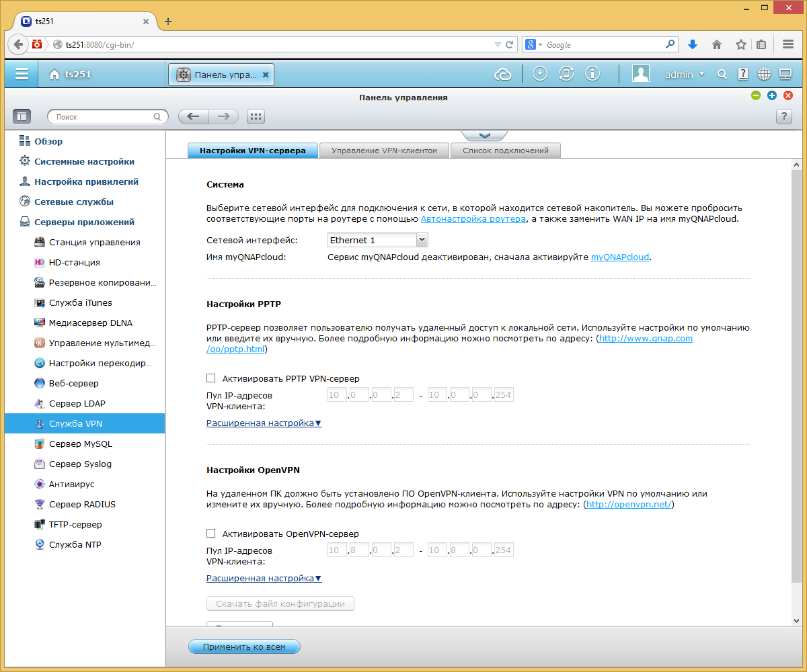
Task: Open QTS online help question icon
Action: [743, 75]
